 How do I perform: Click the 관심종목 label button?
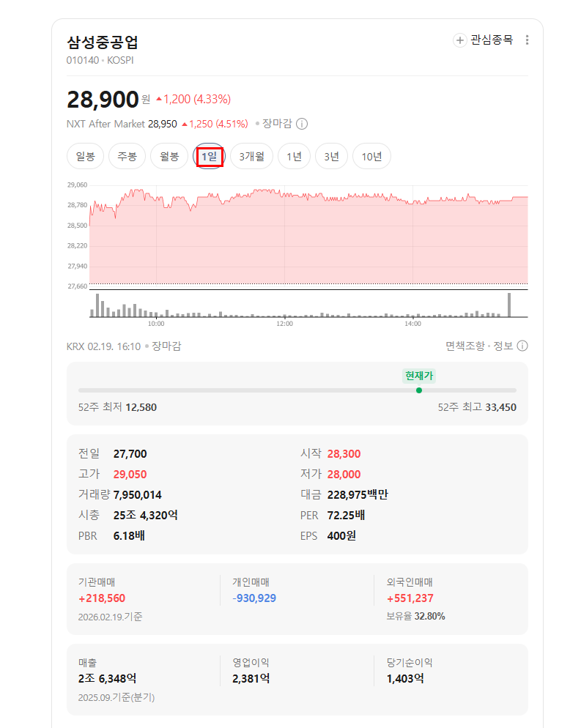pos(492,40)
